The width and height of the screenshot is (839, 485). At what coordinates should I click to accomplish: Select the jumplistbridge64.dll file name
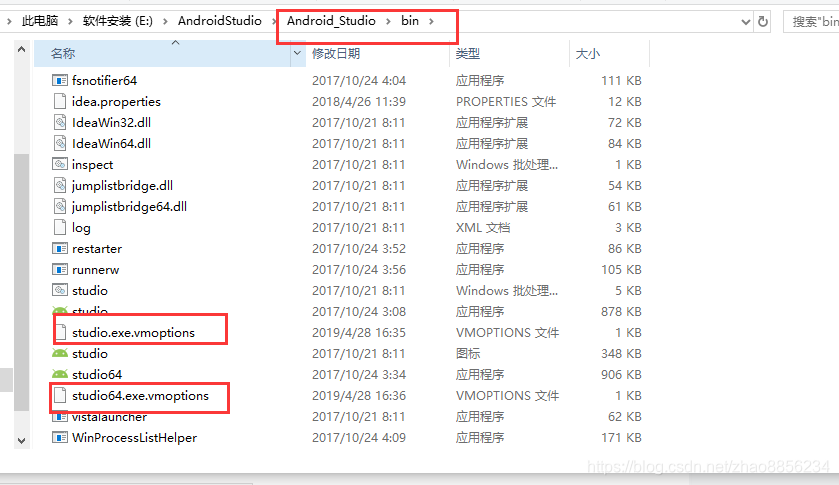129,206
